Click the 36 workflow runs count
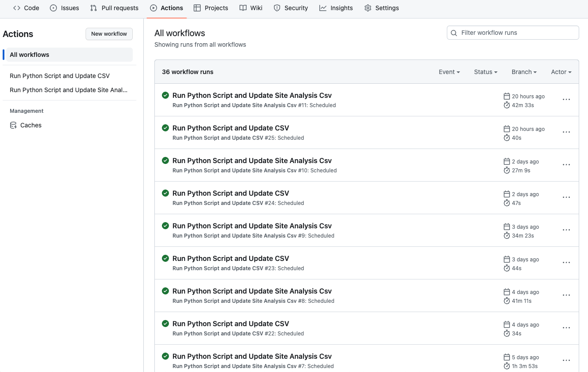Image resolution: width=588 pixels, height=372 pixels. (x=187, y=72)
